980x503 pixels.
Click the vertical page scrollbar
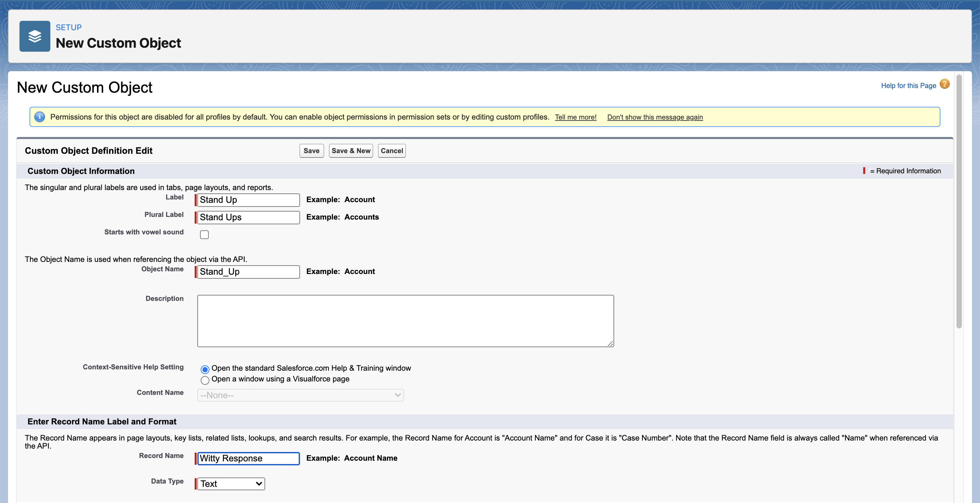pos(959,202)
